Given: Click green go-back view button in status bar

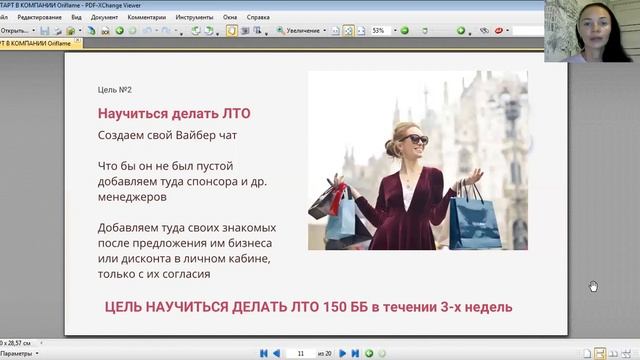Looking at the screenshot, I should [369, 353].
